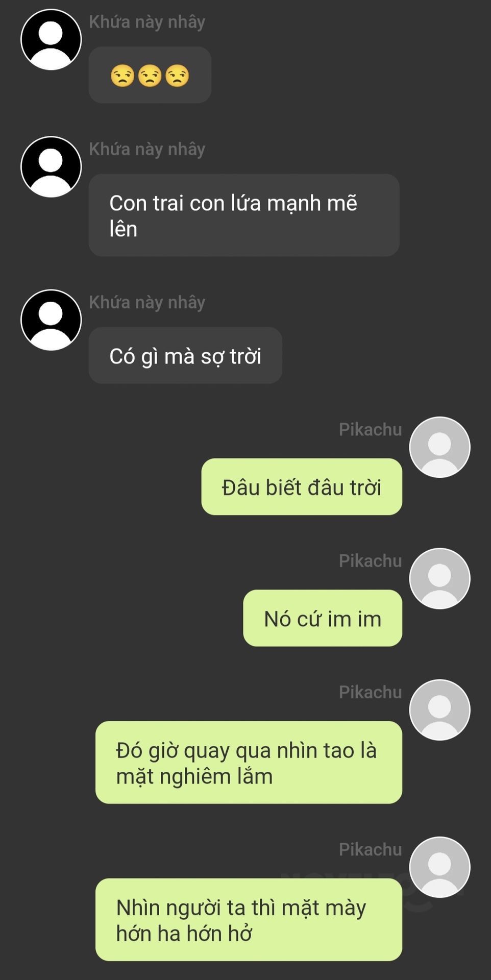This screenshot has height=980, width=491.
Task: Select the emoji message bubble
Action: coord(150,75)
